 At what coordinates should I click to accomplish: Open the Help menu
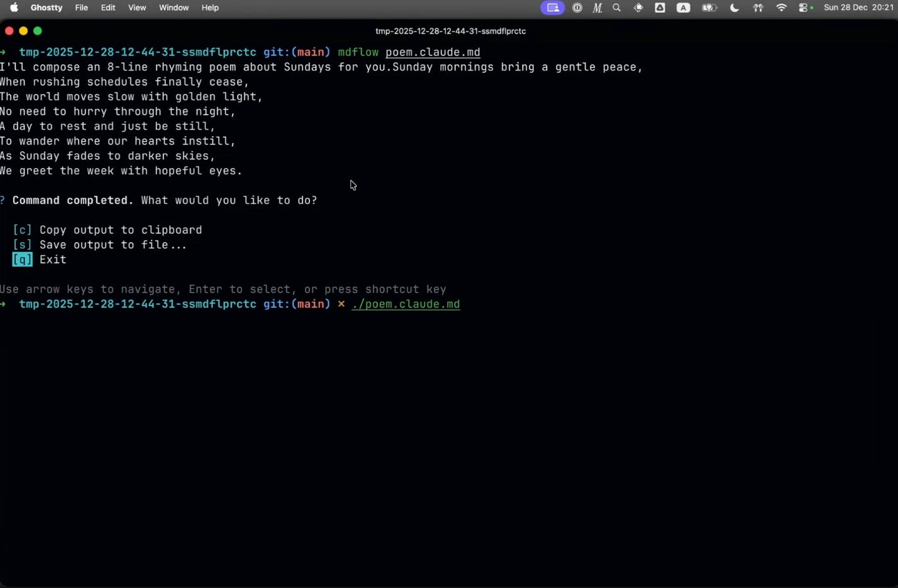click(210, 8)
